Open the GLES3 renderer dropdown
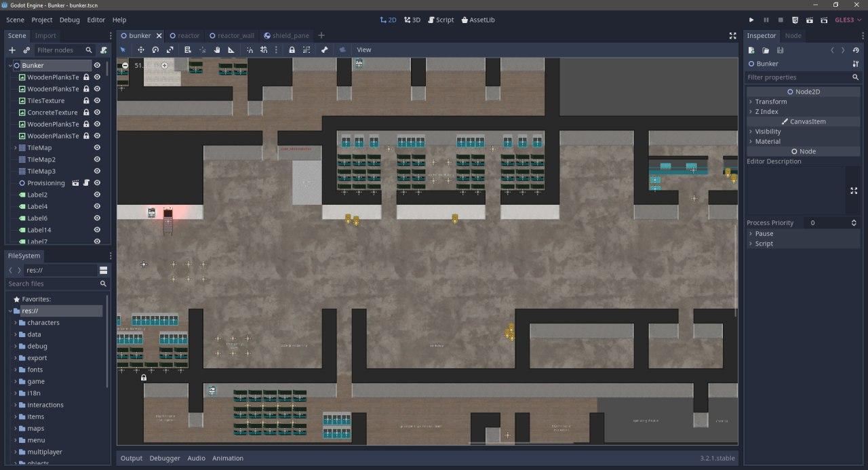868x470 pixels. (x=844, y=20)
